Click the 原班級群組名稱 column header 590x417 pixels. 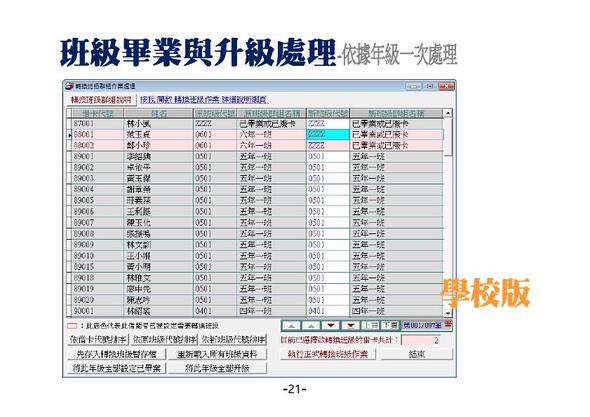click(x=272, y=113)
